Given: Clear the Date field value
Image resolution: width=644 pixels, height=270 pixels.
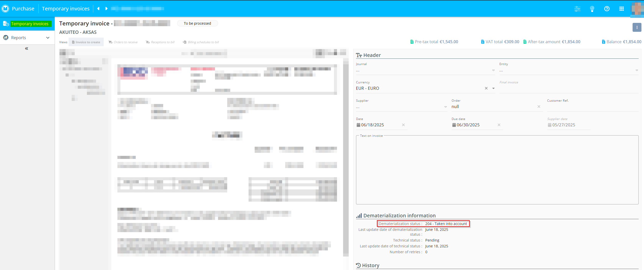Looking at the screenshot, I should point(403,125).
